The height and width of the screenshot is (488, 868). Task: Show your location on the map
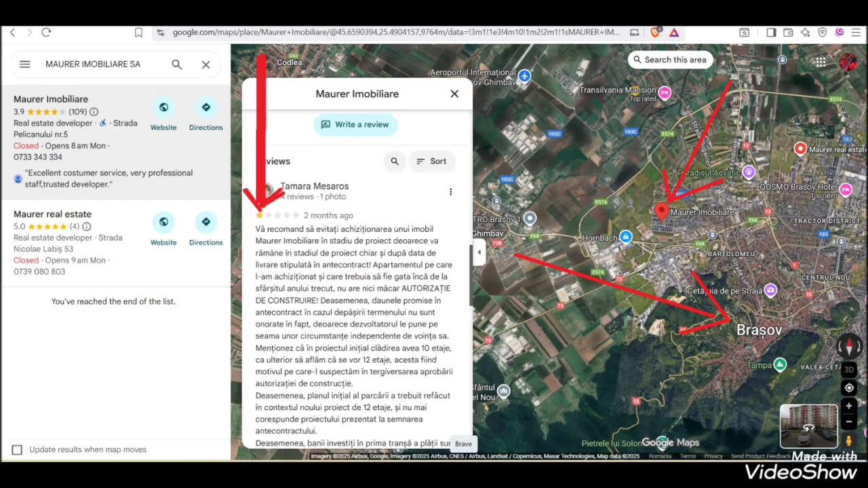click(x=849, y=388)
